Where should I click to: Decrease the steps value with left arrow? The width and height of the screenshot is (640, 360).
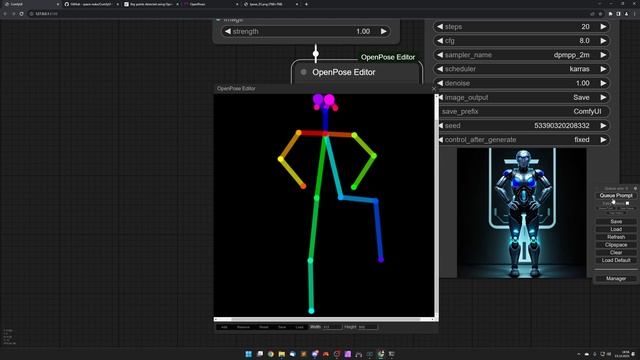[440, 27]
